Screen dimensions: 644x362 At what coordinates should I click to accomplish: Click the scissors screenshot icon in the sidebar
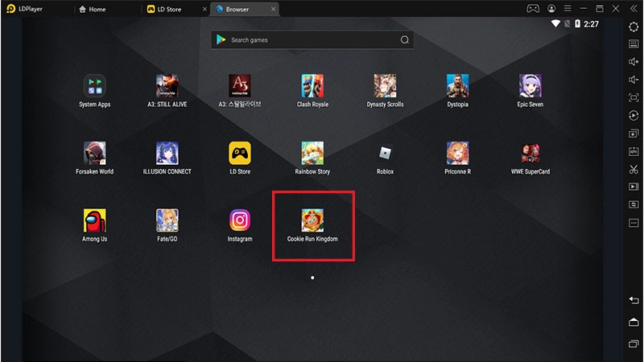coord(634,169)
